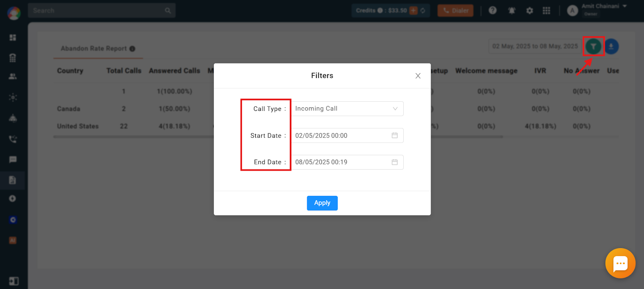Open the Dialer button

coord(456,10)
